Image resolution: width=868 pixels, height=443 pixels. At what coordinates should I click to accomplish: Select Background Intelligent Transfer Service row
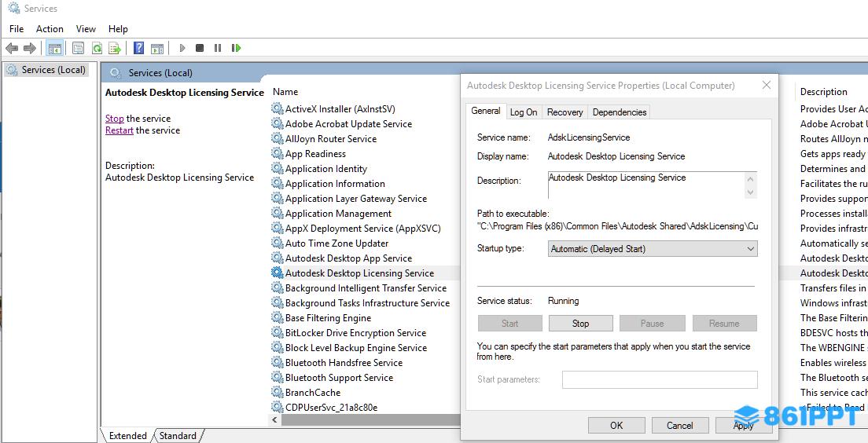tap(366, 287)
